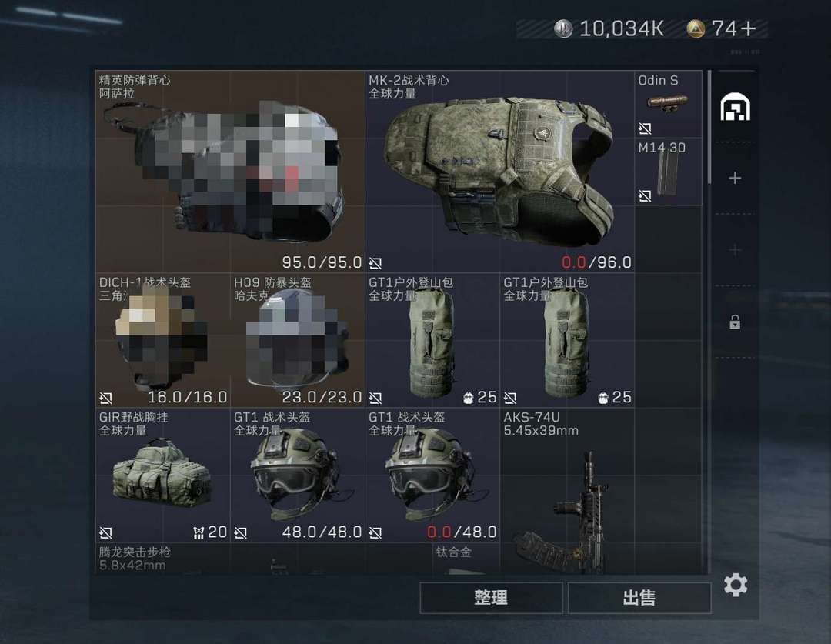Click the unbound icon on MK-2 vest
The image size is (831, 644).
click(x=375, y=263)
